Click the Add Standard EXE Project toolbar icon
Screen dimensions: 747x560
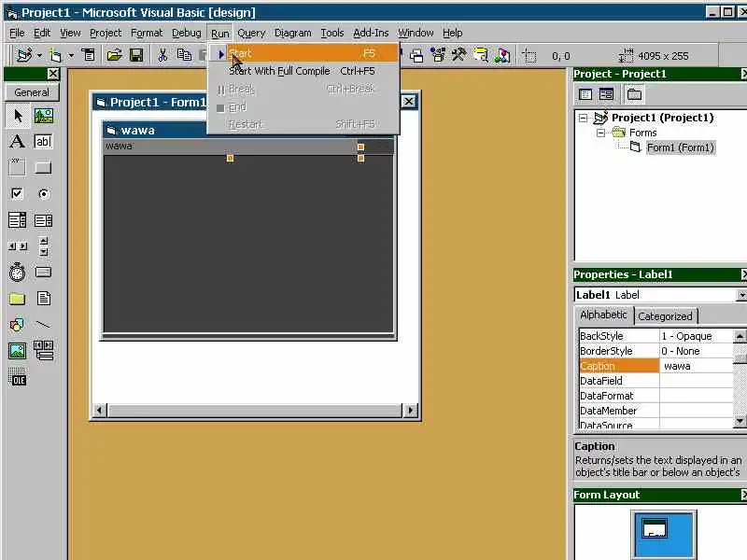click(24, 56)
